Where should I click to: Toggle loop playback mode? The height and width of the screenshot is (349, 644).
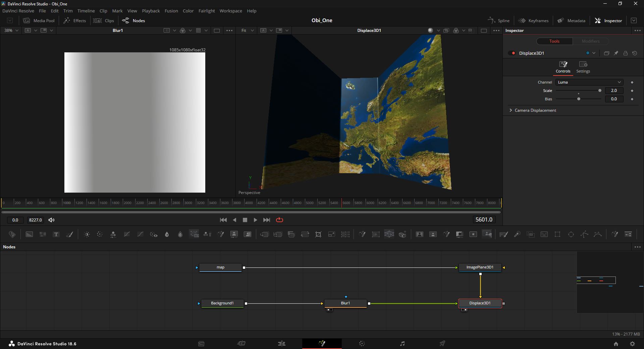pyautogui.click(x=279, y=220)
